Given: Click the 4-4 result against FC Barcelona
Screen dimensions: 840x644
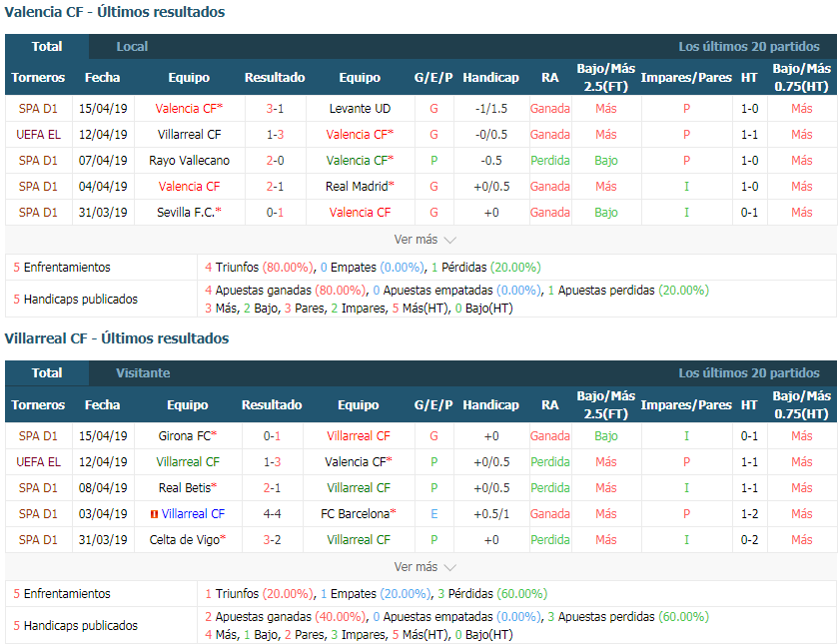Looking at the screenshot, I should tap(272, 514).
